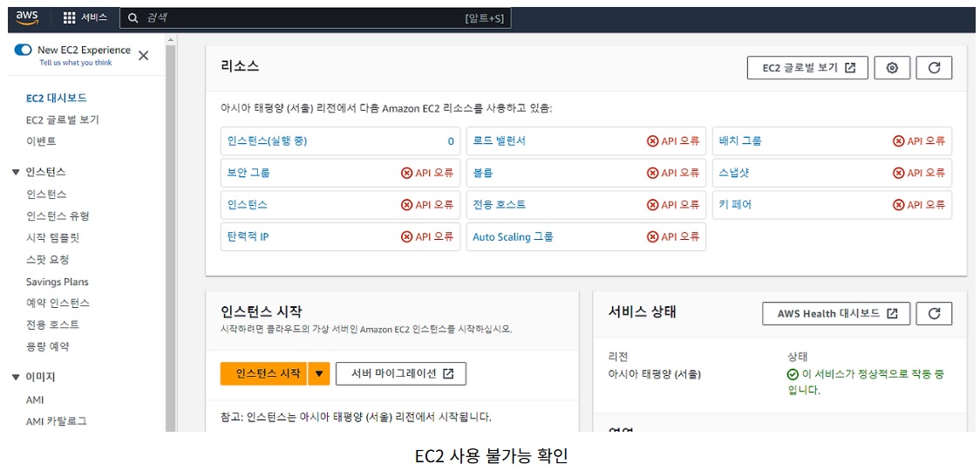Viewport: 980px width, 471px height.
Task: Open 용량 예약 in the sidebar
Action: (x=47, y=346)
